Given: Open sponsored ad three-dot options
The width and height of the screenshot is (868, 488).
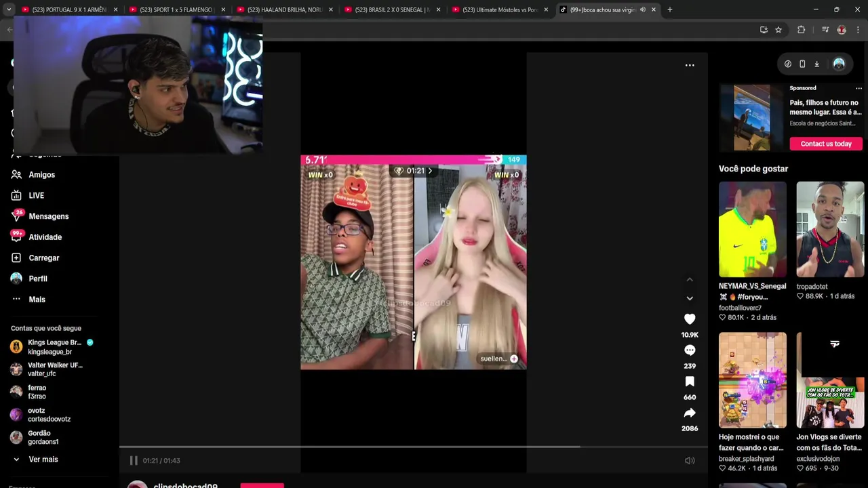Looking at the screenshot, I should pyautogui.click(x=859, y=88).
